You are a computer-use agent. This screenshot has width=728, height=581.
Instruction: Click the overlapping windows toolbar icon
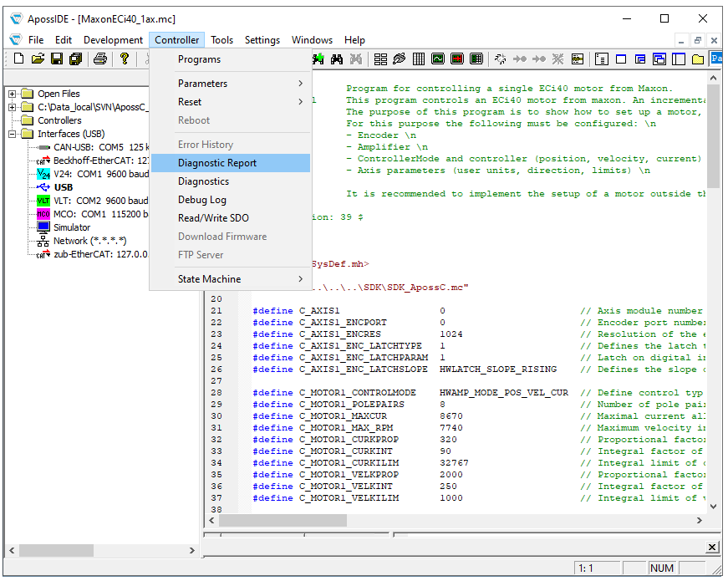pyautogui.click(x=659, y=59)
